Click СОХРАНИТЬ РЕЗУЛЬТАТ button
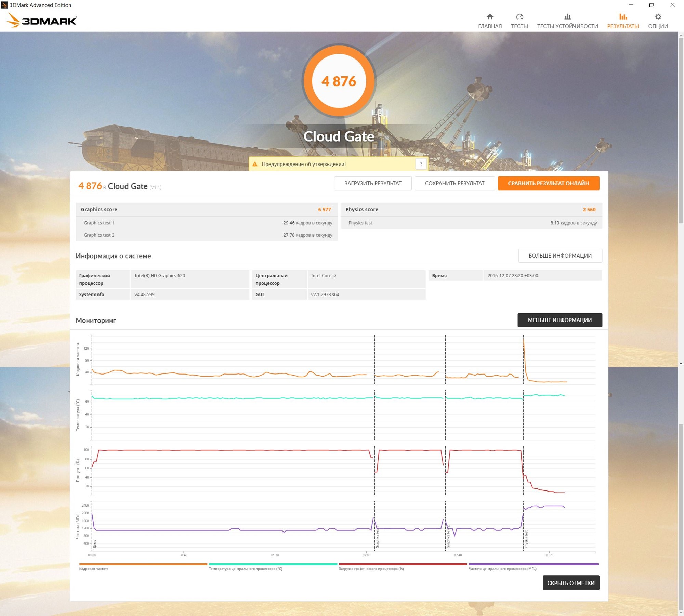Viewport: 684px width, 616px height. click(x=455, y=183)
